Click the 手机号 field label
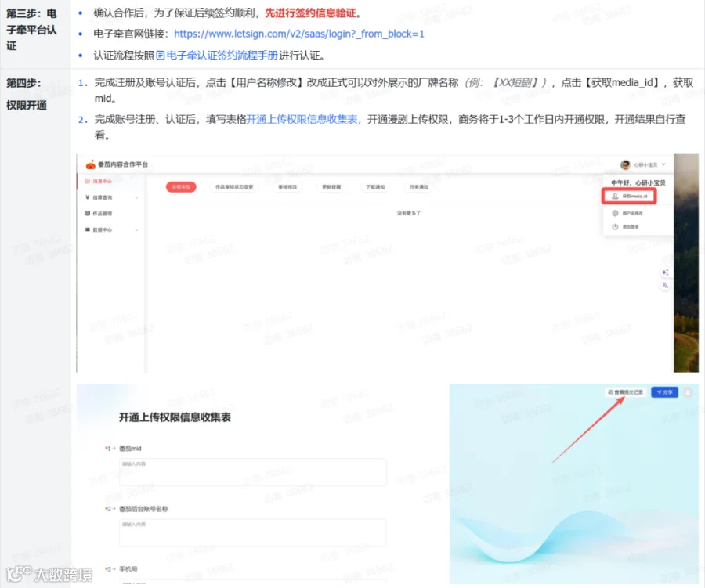 tap(128, 569)
